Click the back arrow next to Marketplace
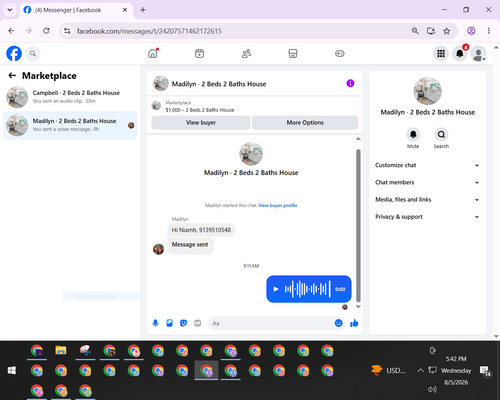 pos(12,76)
